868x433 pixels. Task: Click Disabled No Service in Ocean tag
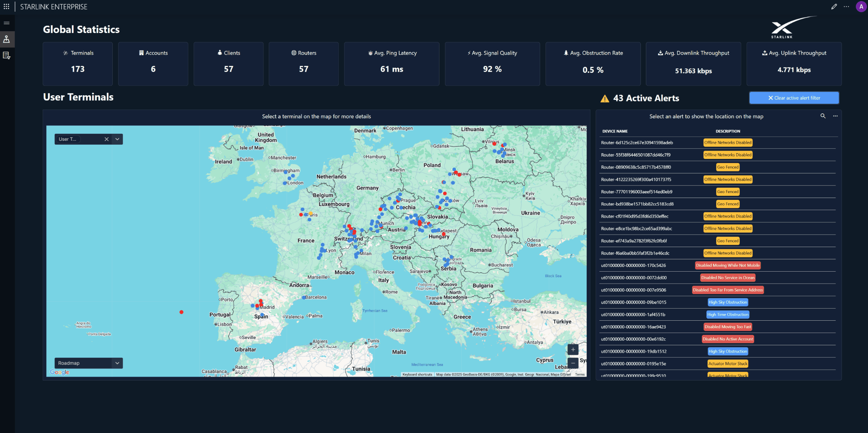click(x=728, y=278)
